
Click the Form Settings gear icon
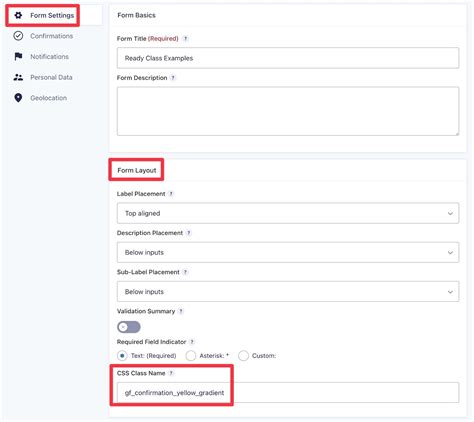tap(18, 15)
